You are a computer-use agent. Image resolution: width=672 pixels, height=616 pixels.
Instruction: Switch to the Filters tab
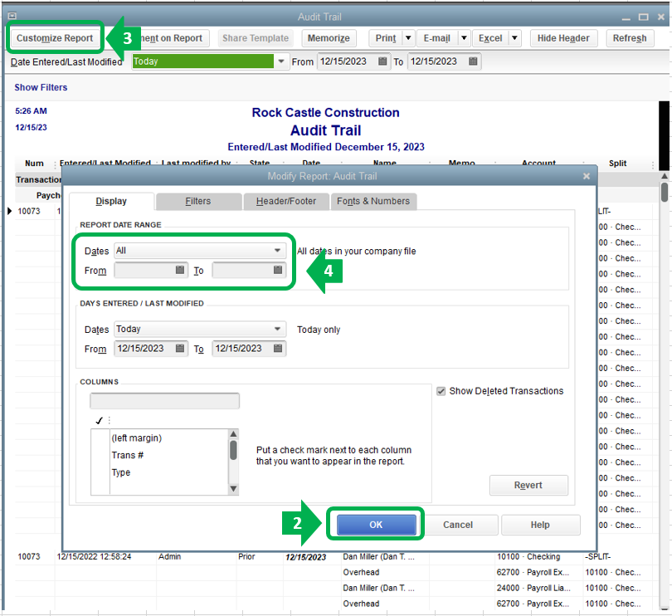point(198,201)
